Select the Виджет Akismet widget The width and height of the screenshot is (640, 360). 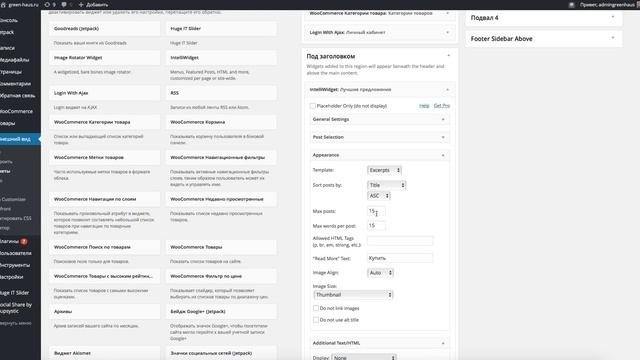pyautogui.click(x=104, y=353)
